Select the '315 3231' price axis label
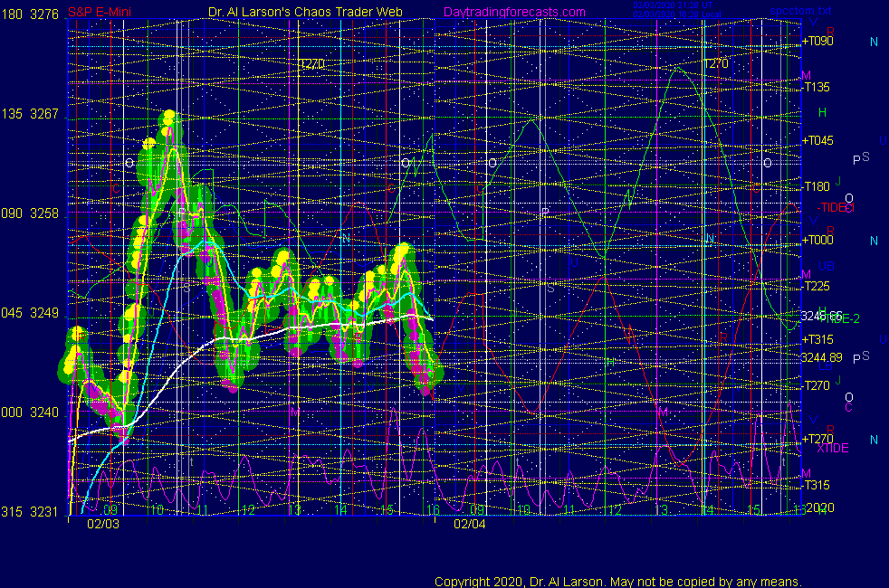 pos(30,512)
